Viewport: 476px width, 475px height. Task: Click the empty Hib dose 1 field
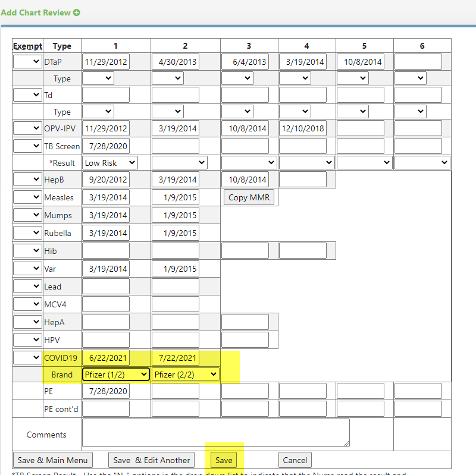(x=106, y=251)
